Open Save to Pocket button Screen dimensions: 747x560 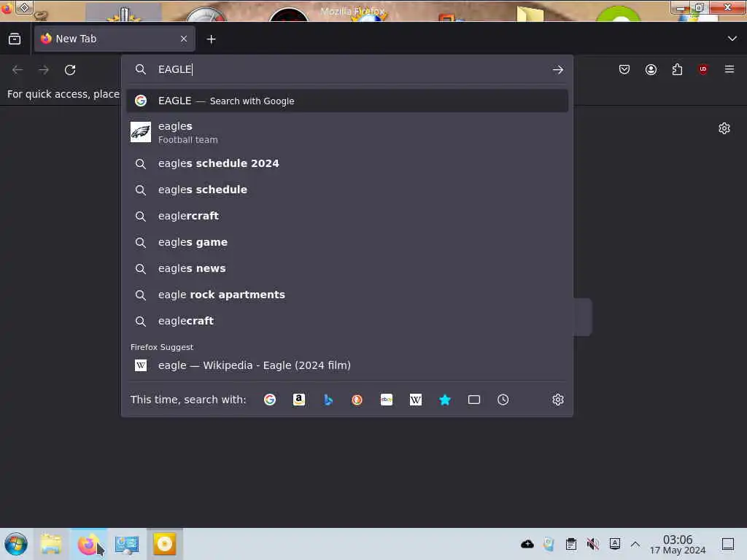point(624,69)
